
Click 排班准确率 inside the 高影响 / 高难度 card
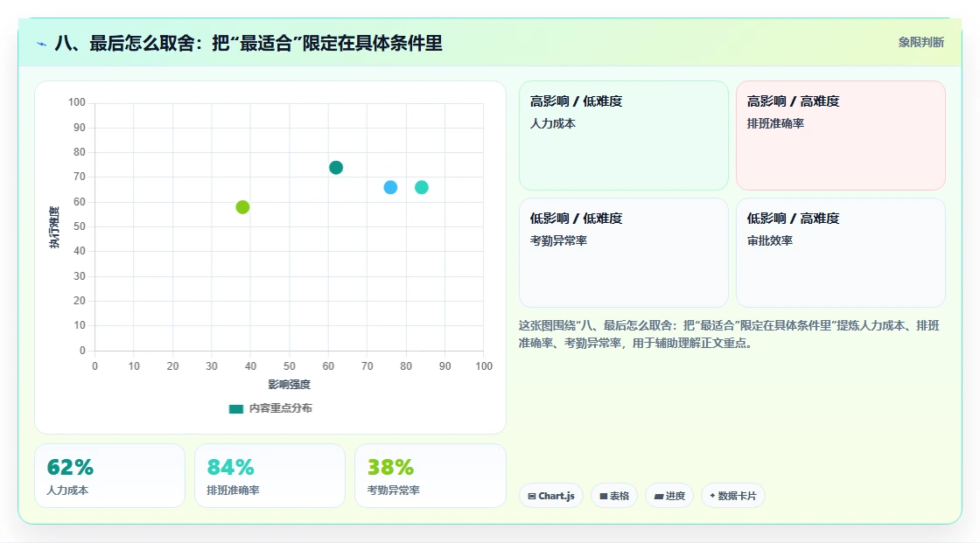point(775,123)
